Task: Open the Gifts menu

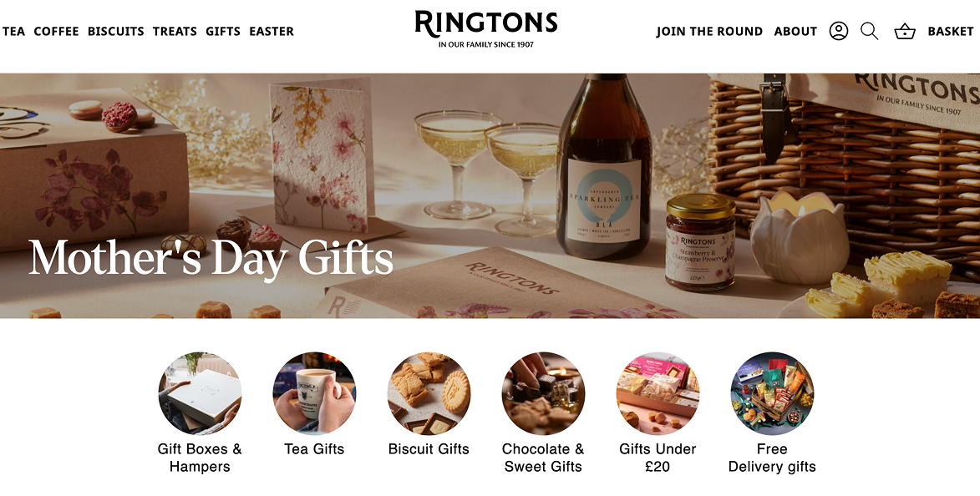Action: pos(223,31)
